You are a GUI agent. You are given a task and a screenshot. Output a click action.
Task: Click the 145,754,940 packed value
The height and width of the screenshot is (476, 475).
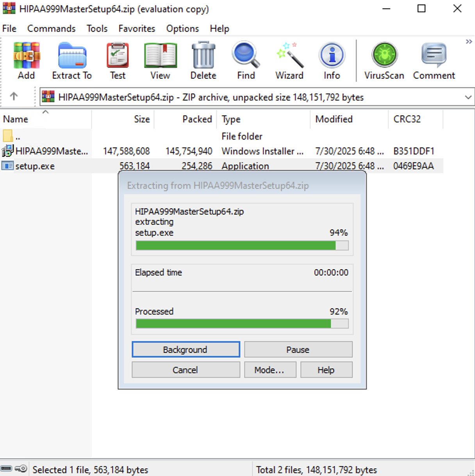(189, 151)
